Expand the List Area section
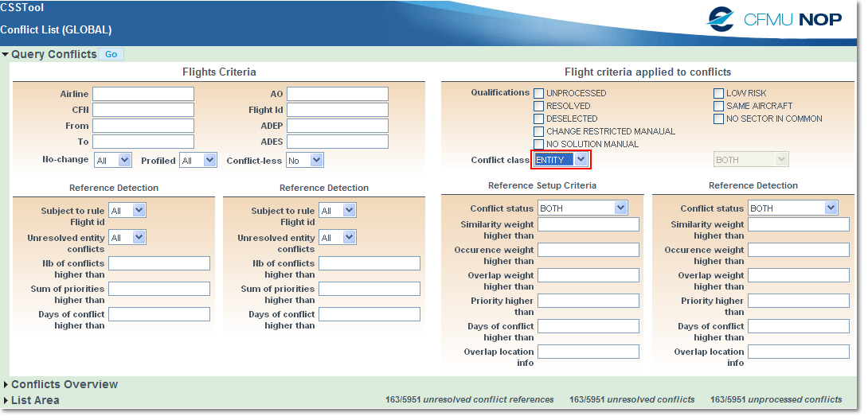868x420 pixels. [6, 401]
